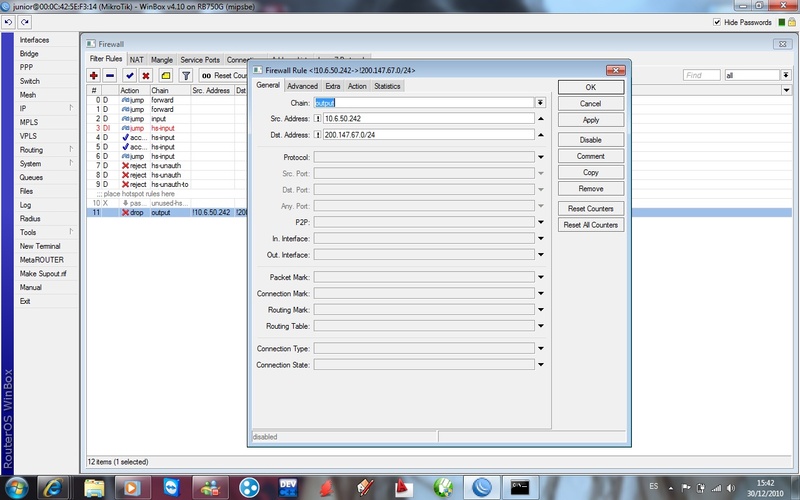This screenshot has height=500, width=800.
Task: Remove rule using the blue minus icon
Action: [x=110, y=76]
